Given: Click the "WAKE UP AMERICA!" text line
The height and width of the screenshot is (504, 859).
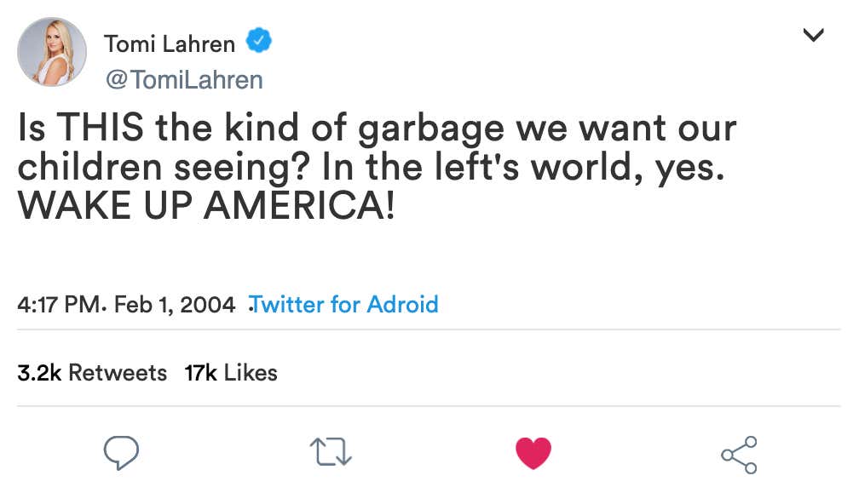Looking at the screenshot, I should tap(206, 206).
